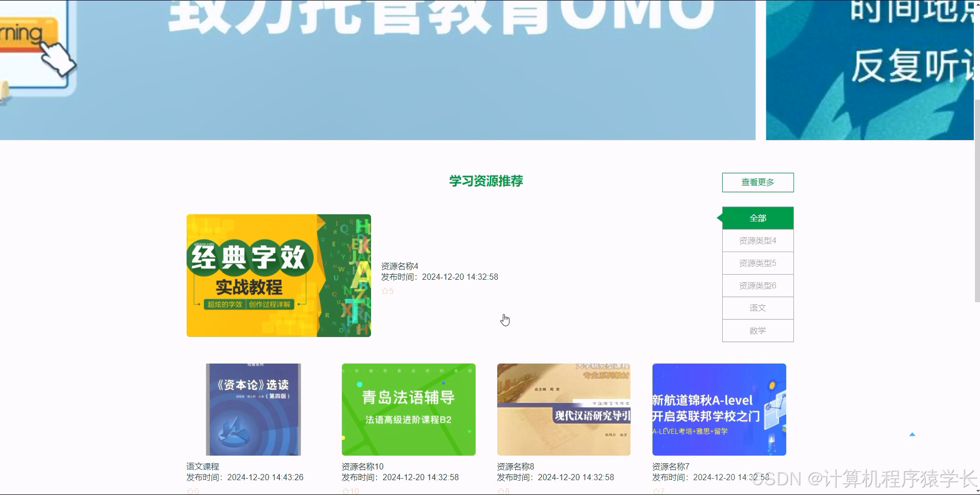The height and width of the screenshot is (495, 980).
Task: Click the large banner at top
Action: tap(379, 69)
